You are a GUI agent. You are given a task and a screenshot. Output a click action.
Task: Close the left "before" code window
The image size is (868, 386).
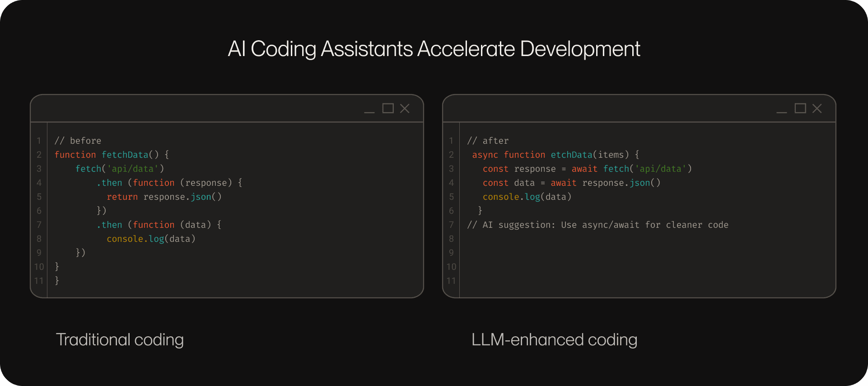click(405, 108)
